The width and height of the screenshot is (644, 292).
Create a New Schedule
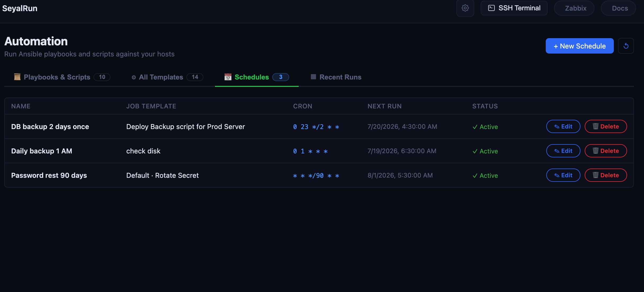tap(580, 46)
